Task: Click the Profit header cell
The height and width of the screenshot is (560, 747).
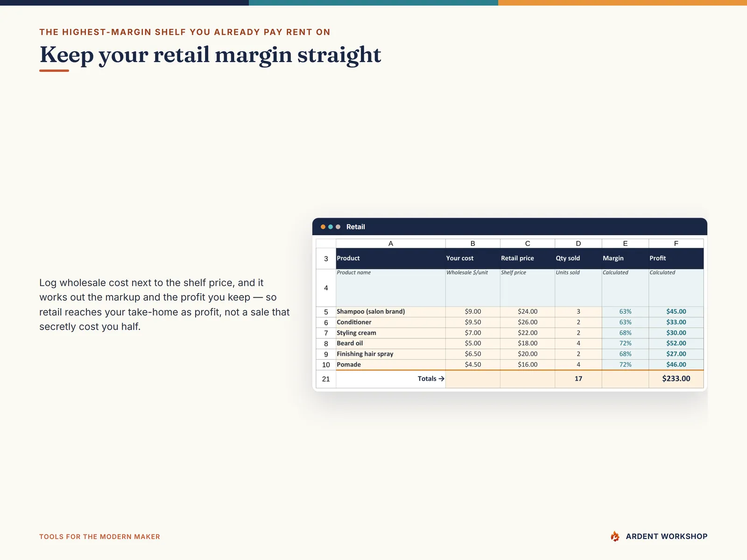Action: pyautogui.click(x=676, y=259)
